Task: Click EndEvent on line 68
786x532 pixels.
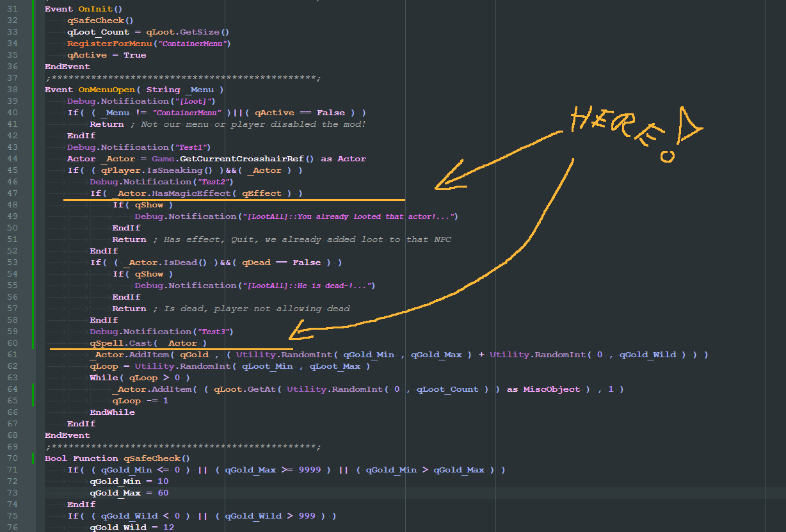Action: pyautogui.click(x=67, y=435)
